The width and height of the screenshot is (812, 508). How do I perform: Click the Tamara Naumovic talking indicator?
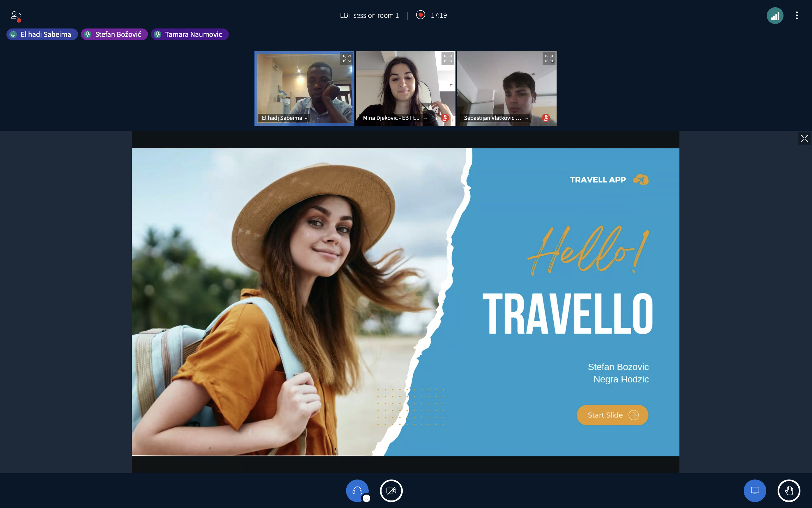[x=190, y=34]
